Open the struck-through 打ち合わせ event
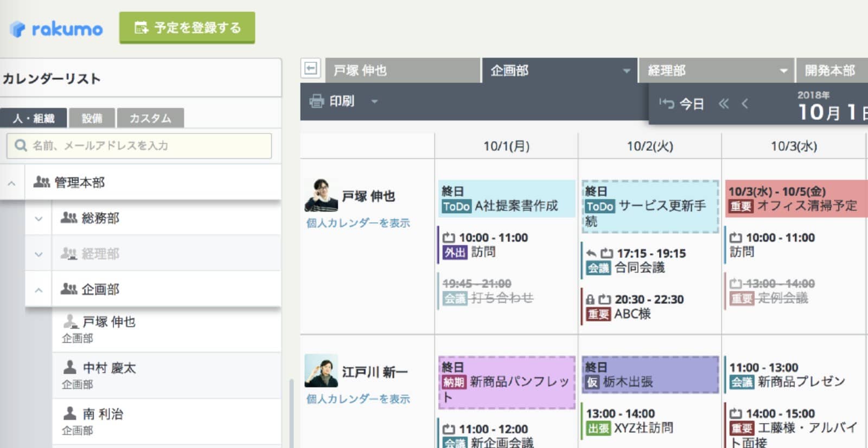Image resolution: width=868 pixels, height=448 pixels. 507,291
